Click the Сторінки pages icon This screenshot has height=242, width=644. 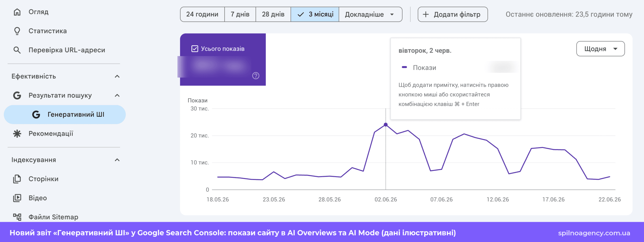click(x=17, y=179)
